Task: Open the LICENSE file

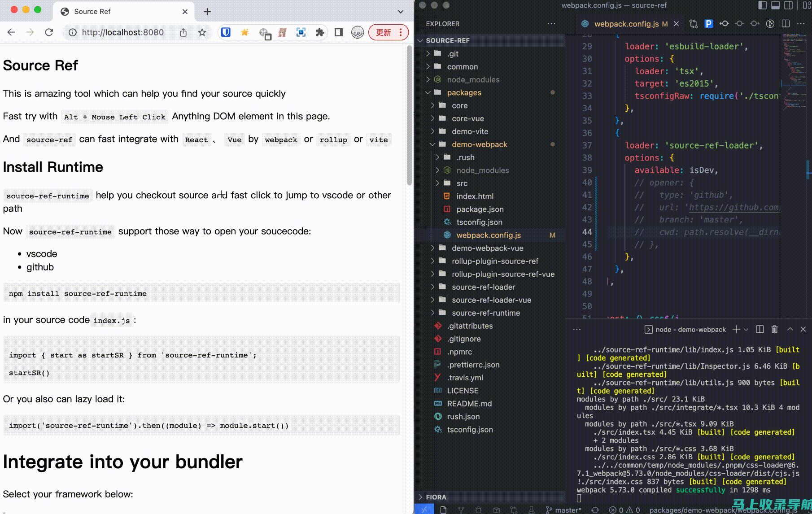Action: (489, 391)
